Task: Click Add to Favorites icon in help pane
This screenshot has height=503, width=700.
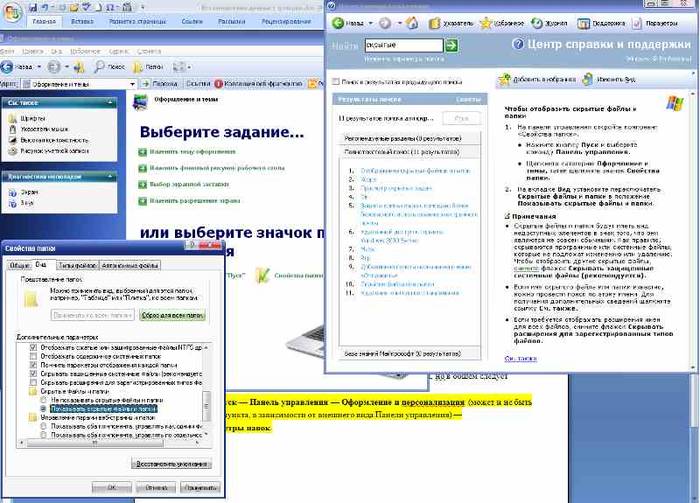Action: tap(503, 77)
